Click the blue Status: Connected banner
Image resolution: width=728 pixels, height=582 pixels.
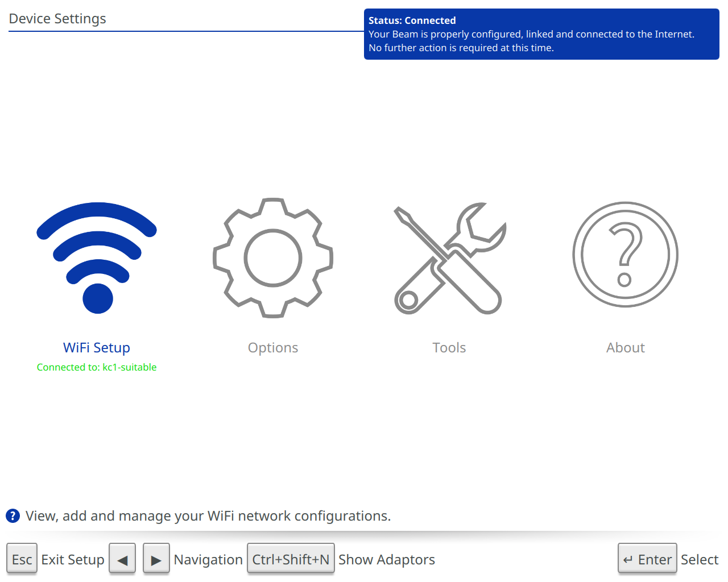541,34
